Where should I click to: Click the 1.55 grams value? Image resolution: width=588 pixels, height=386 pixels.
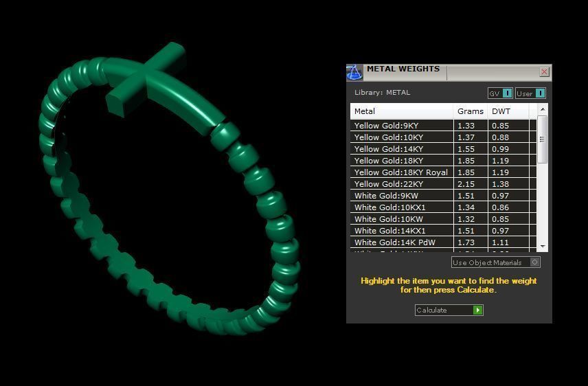click(466, 149)
